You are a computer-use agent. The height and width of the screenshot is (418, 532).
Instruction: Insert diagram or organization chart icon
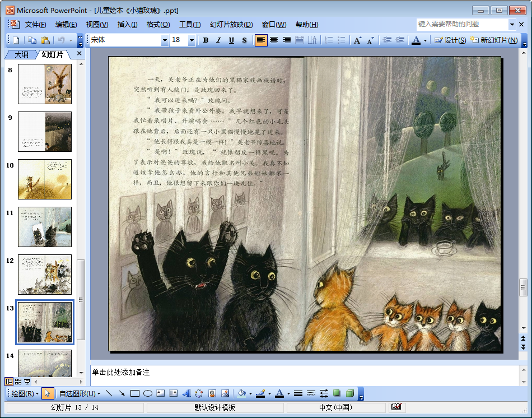[199, 393]
